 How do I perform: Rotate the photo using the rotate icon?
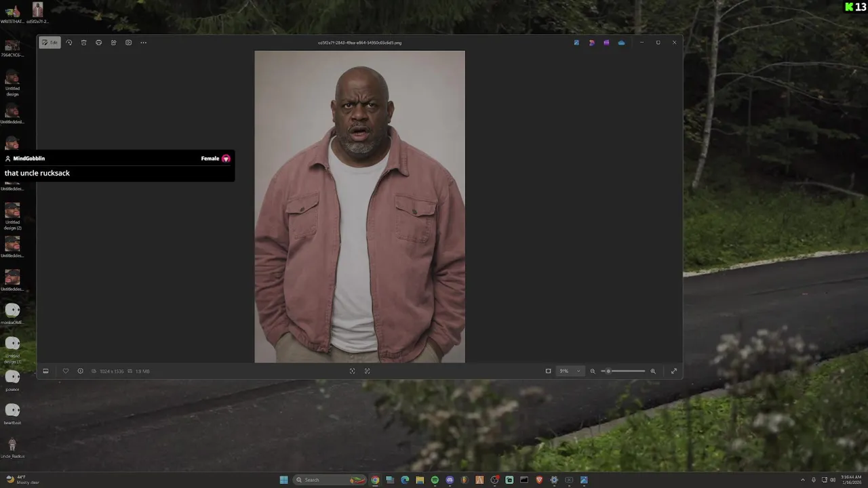(69, 43)
